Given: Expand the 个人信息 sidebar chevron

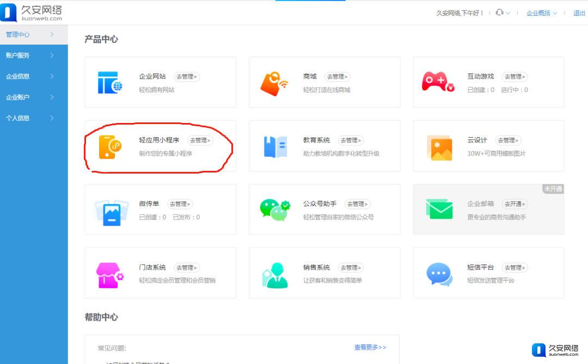Looking at the screenshot, I should [x=52, y=118].
